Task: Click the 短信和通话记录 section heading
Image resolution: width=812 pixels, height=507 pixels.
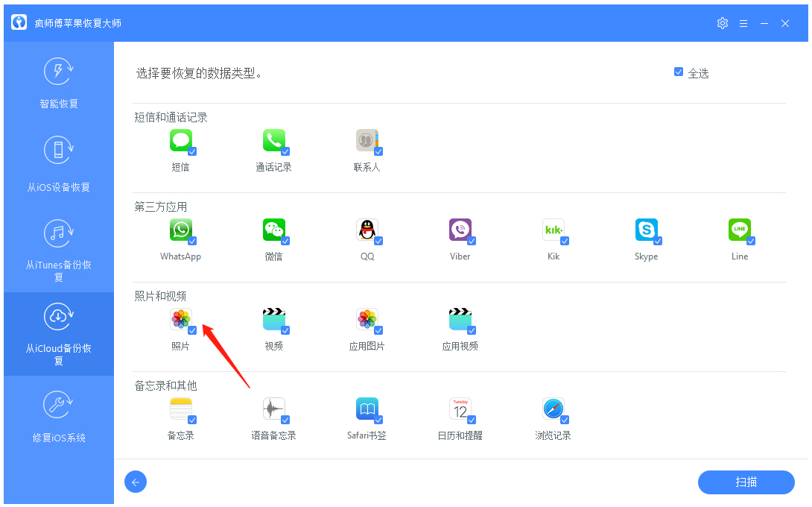Action: (x=171, y=118)
